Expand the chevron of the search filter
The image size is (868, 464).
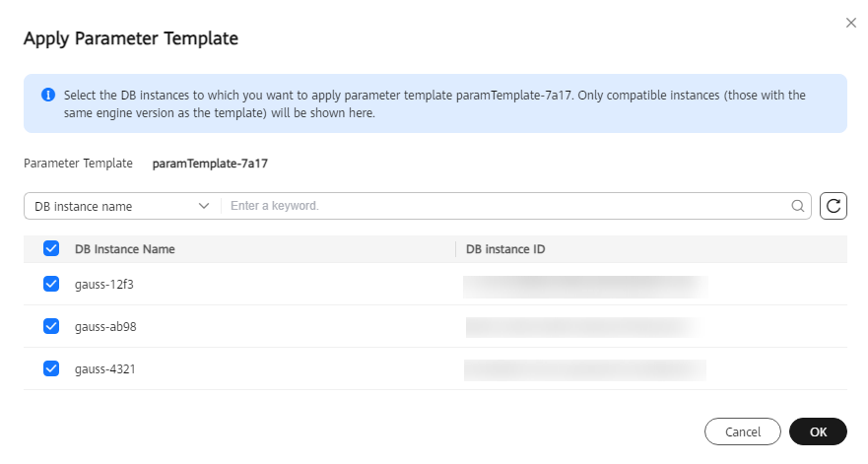pos(204,206)
